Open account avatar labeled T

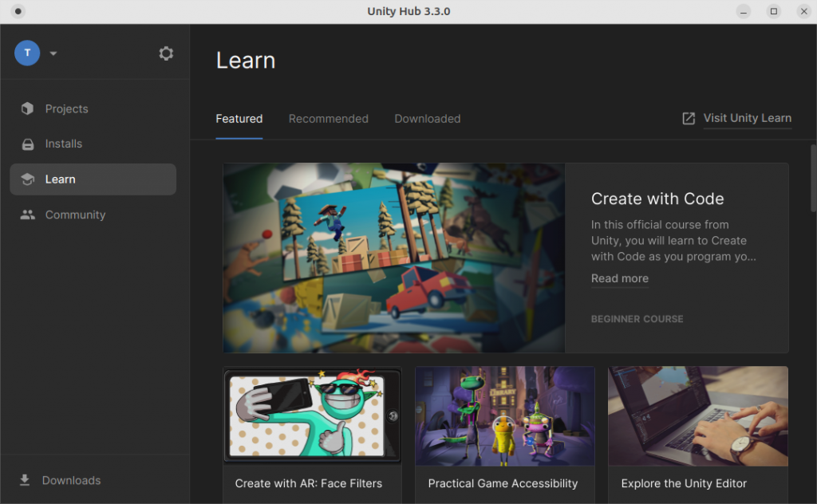point(27,53)
